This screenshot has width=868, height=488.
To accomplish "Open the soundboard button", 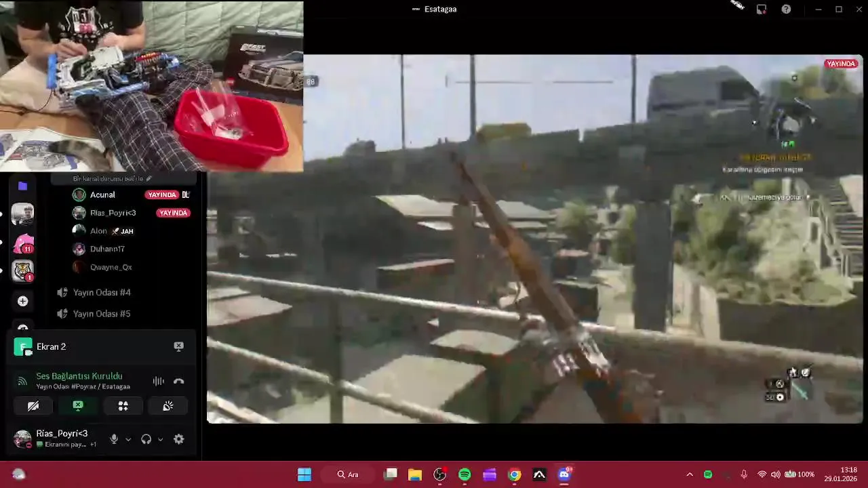I will pyautogui.click(x=167, y=406).
